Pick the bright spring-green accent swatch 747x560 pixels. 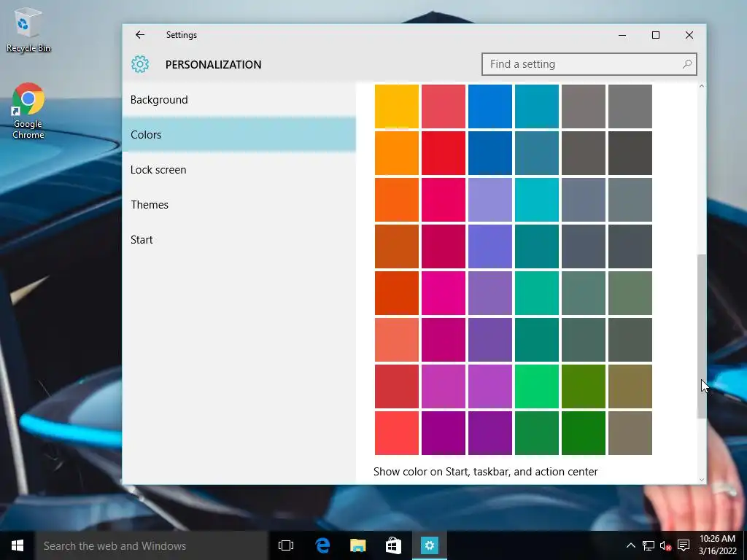(x=537, y=386)
